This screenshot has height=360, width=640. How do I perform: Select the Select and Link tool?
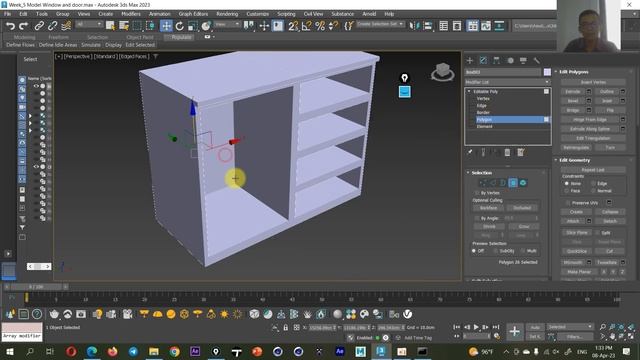[39, 26]
